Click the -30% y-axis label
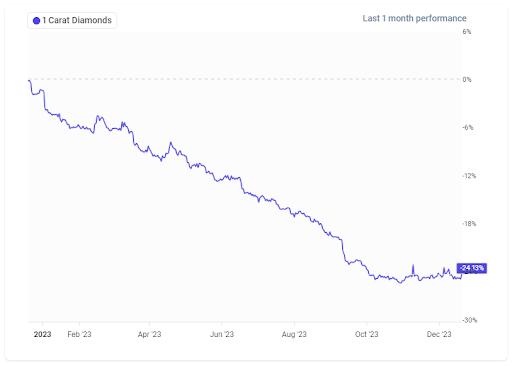This screenshot has height=366, width=512. [469, 320]
